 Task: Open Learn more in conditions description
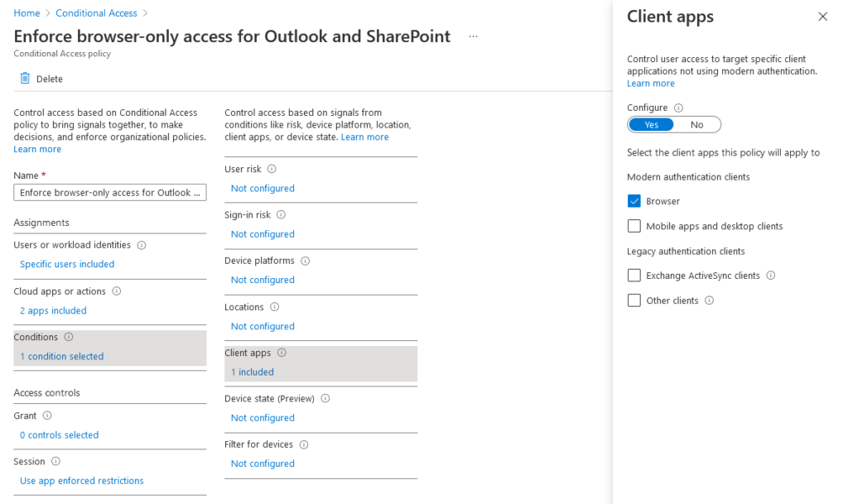point(364,137)
